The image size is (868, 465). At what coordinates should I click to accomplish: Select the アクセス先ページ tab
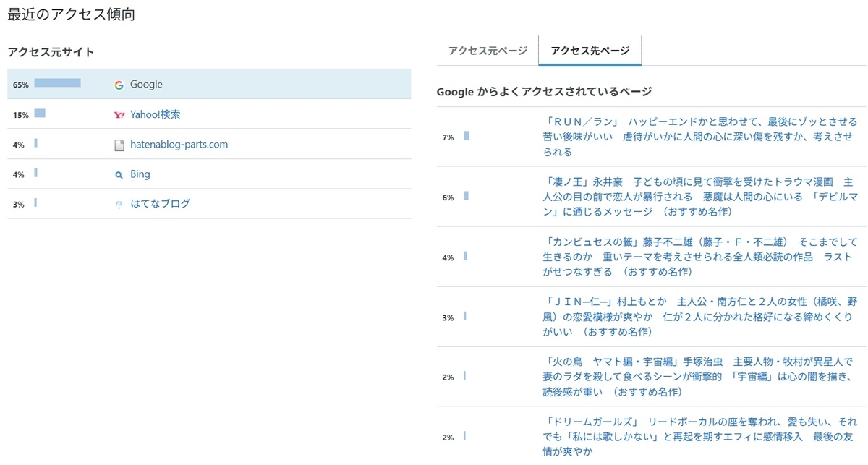[590, 51]
